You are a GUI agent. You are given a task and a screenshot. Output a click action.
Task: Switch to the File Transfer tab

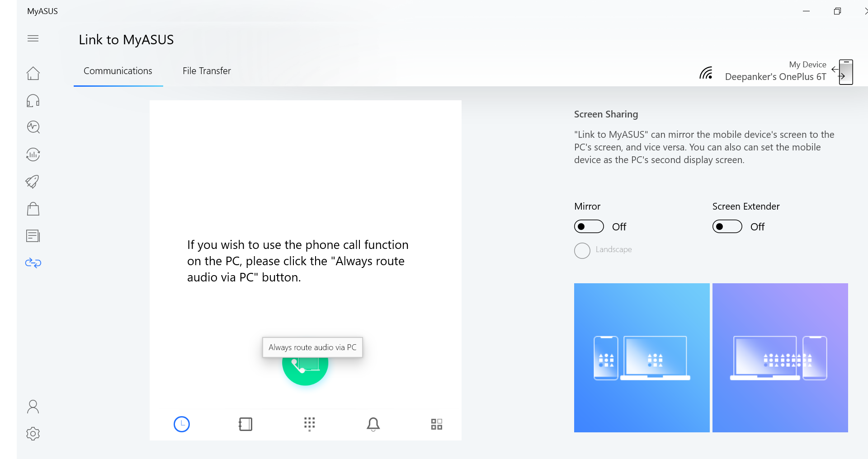click(x=207, y=71)
